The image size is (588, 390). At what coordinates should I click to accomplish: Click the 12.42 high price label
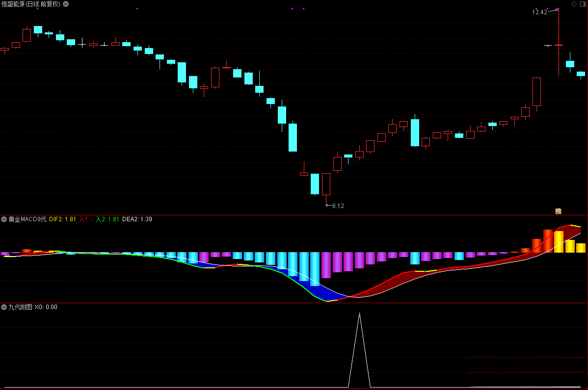click(x=539, y=12)
